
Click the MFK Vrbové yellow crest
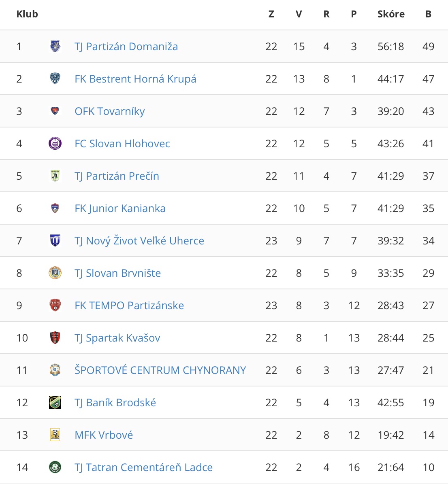click(55, 435)
